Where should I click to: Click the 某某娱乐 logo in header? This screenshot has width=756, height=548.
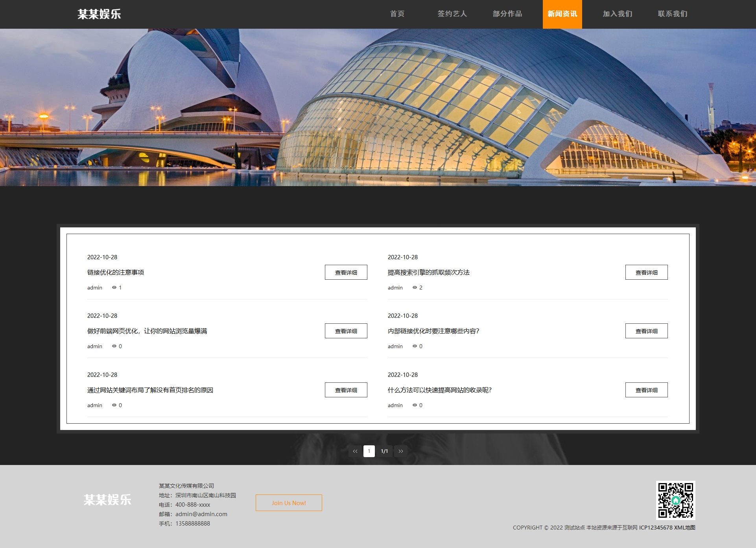coord(99,14)
